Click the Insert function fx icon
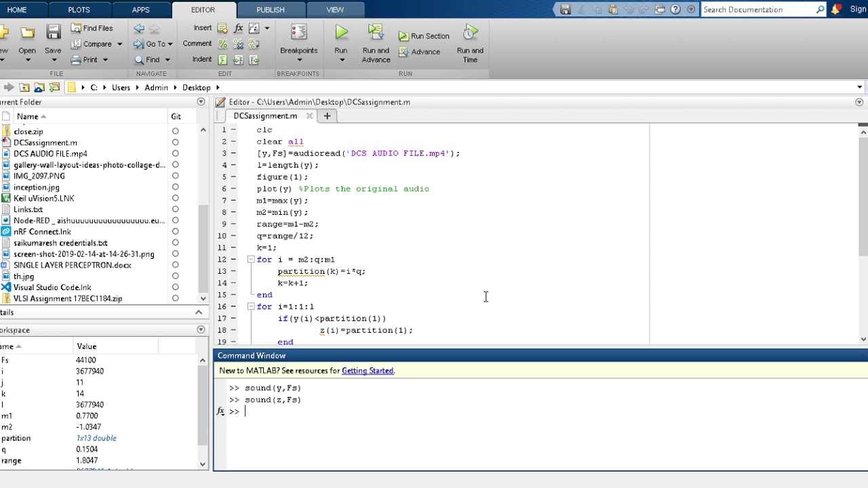Image resolution: width=868 pixels, height=488 pixels. pos(238,28)
